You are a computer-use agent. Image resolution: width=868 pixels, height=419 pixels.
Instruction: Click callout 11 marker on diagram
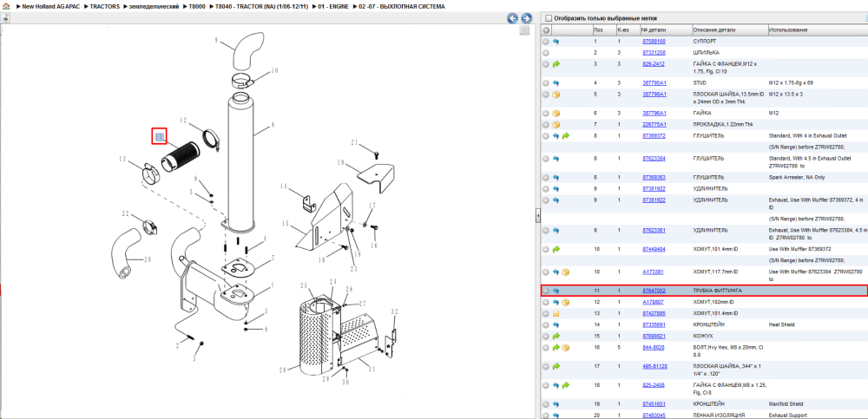point(160,136)
